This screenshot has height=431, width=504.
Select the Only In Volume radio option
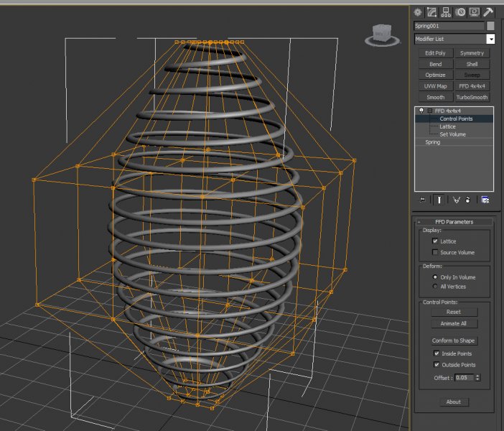[435, 277]
